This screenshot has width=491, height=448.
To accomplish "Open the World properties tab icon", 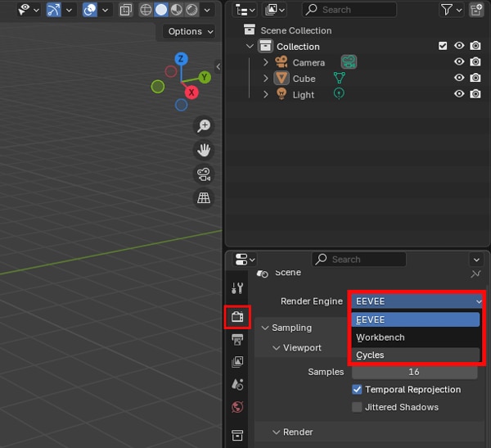I will pyautogui.click(x=237, y=407).
